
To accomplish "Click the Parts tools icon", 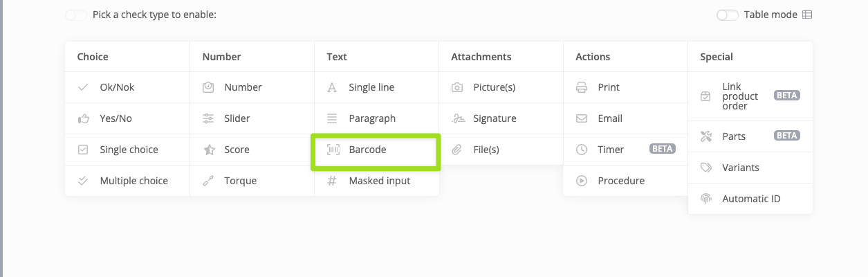I will [x=706, y=136].
